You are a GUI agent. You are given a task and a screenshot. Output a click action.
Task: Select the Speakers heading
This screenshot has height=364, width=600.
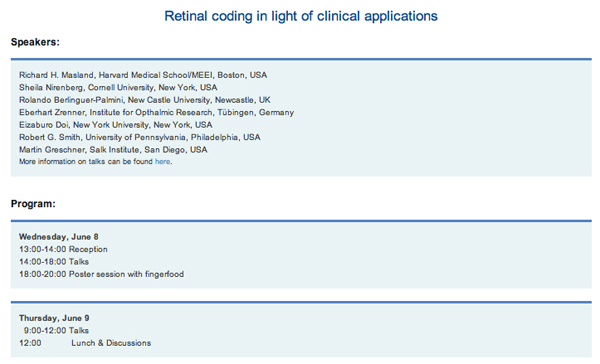tap(35, 42)
